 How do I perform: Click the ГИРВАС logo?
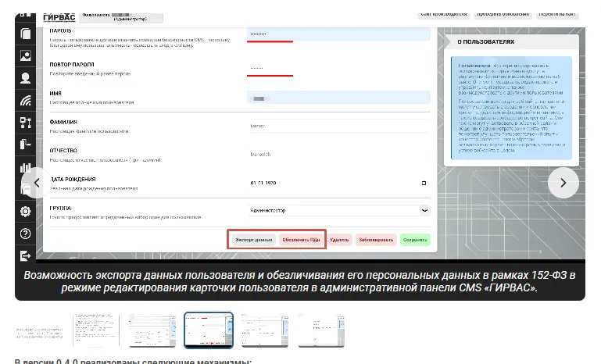(59, 18)
